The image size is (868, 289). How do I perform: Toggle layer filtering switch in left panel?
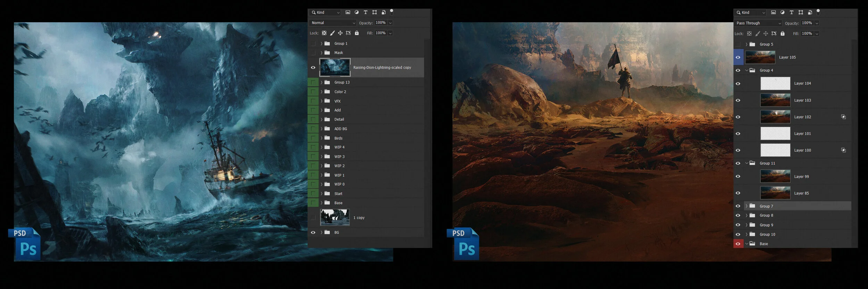tap(392, 11)
